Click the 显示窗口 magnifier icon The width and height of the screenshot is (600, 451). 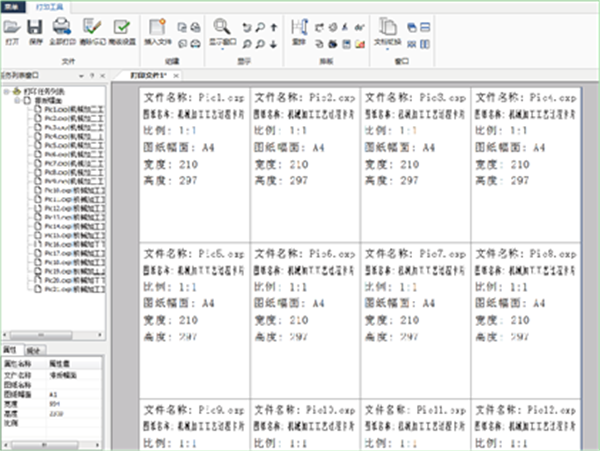(x=222, y=28)
